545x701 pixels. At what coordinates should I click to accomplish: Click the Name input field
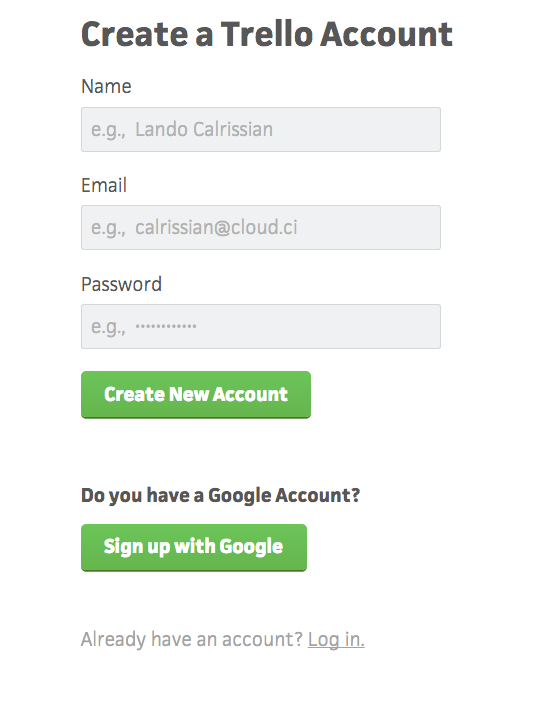[x=261, y=129]
